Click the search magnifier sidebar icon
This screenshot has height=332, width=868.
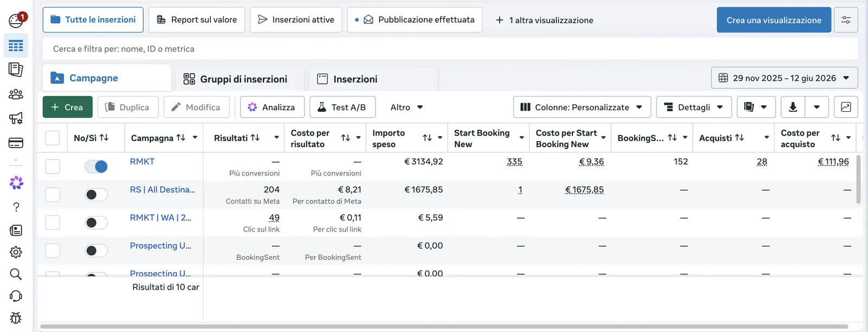[x=16, y=274]
